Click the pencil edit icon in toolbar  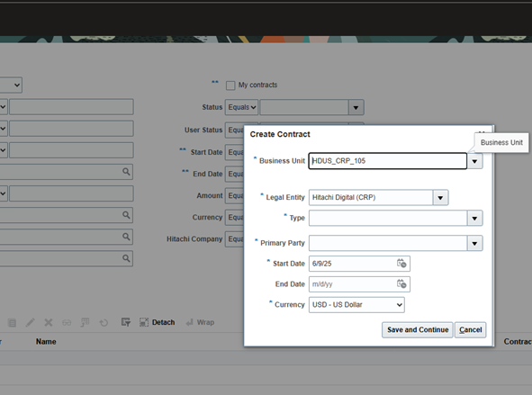coord(31,322)
